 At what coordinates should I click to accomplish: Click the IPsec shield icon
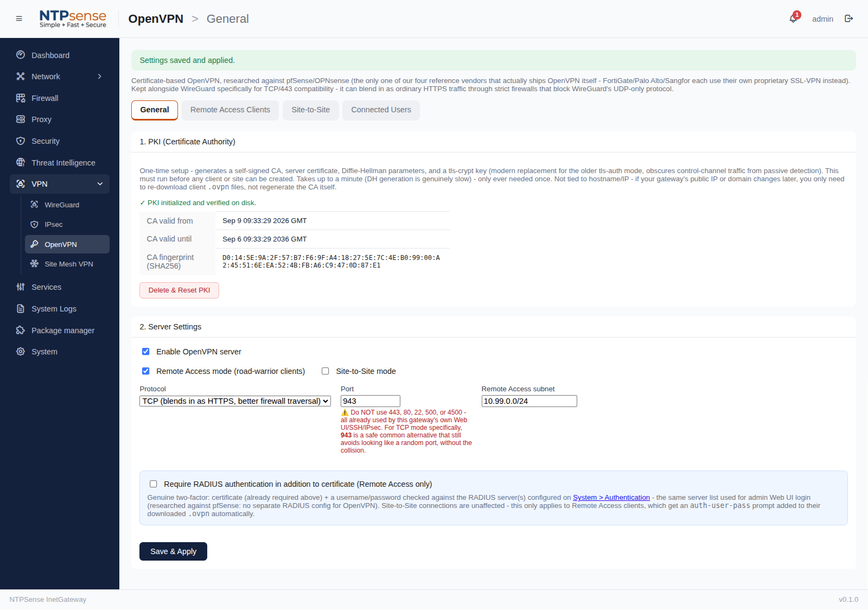pyautogui.click(x=34, y=224)
